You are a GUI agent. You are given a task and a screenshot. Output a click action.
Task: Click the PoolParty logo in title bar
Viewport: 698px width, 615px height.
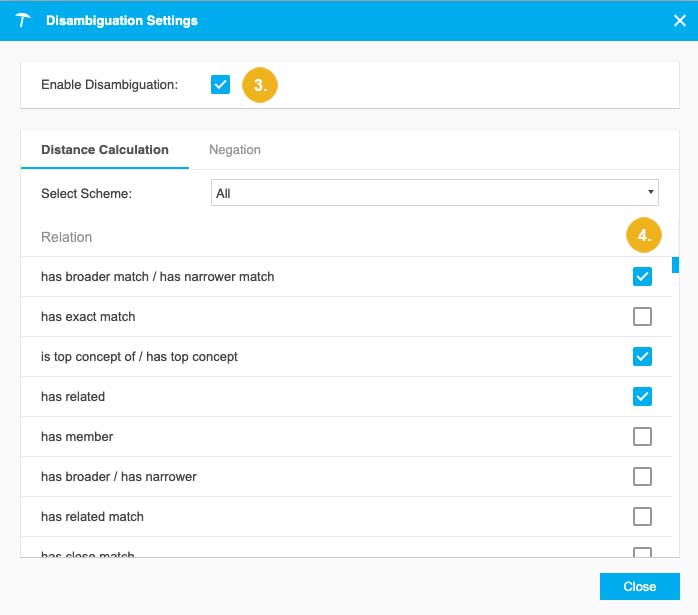click(x=23, y=20)
